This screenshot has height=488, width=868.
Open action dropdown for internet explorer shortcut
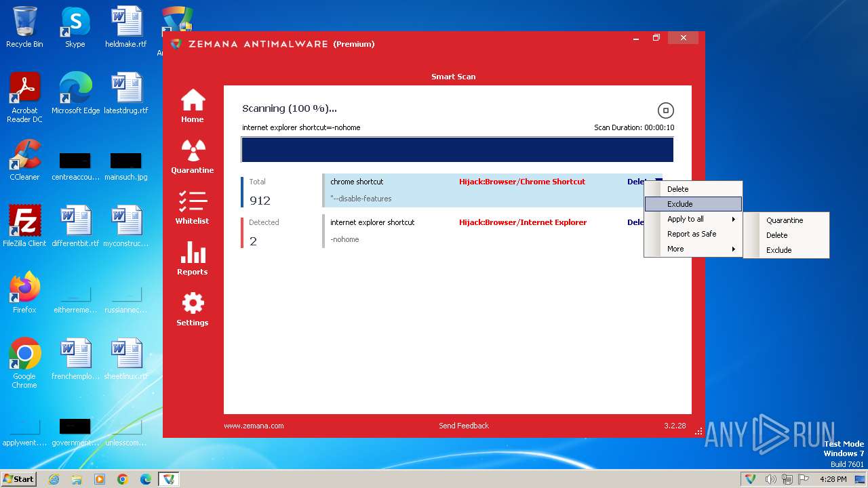635,222
